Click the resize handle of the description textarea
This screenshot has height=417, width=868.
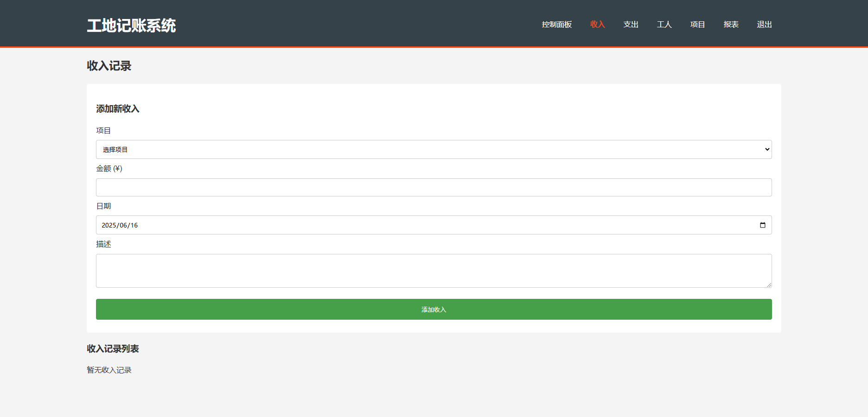tap(769, 284)
